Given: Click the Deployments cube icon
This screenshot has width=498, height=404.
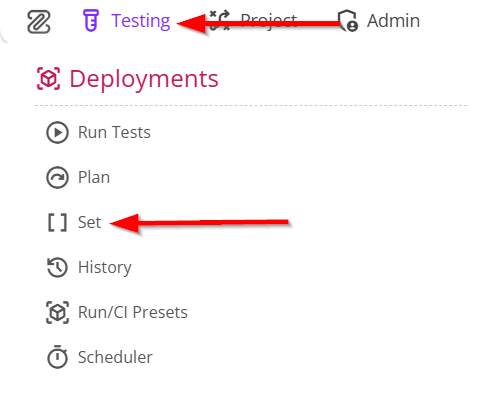Looking at the screenshot, I should (48, 79).
